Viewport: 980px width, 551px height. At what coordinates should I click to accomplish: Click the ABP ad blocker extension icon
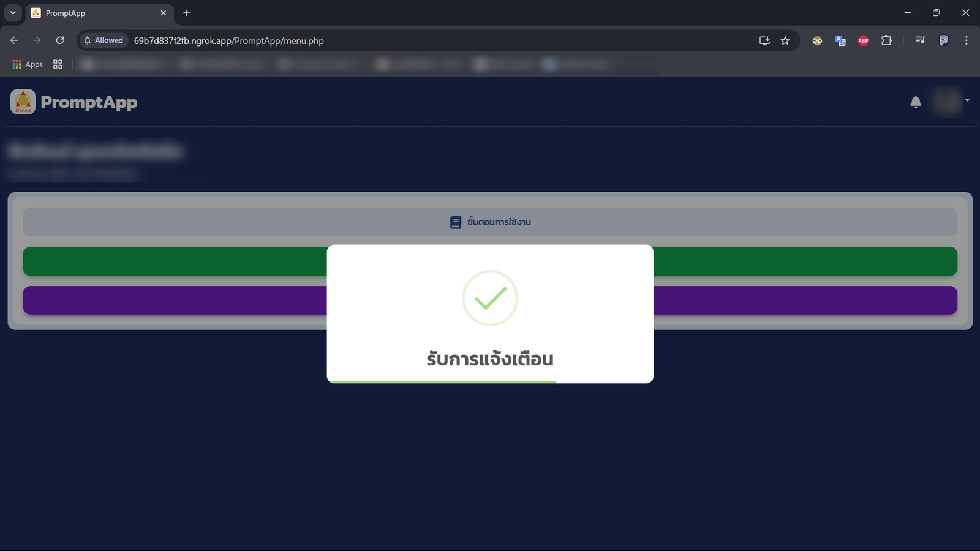863,40
